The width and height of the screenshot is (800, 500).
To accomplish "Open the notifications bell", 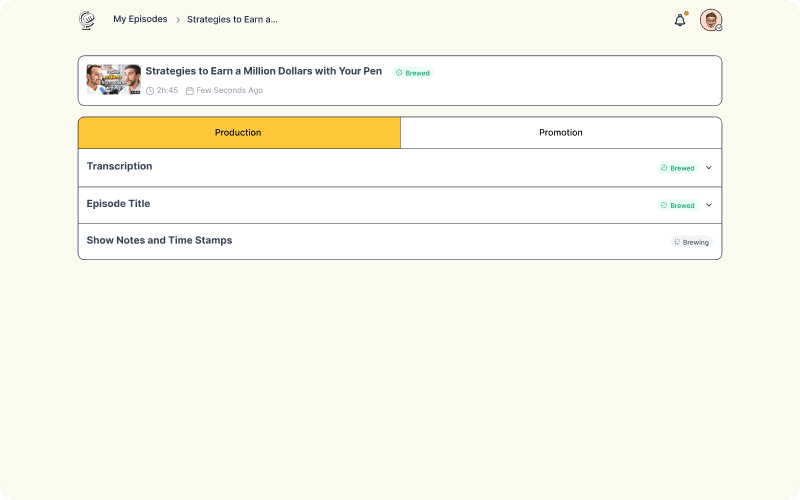I will [x=680, y=20].
